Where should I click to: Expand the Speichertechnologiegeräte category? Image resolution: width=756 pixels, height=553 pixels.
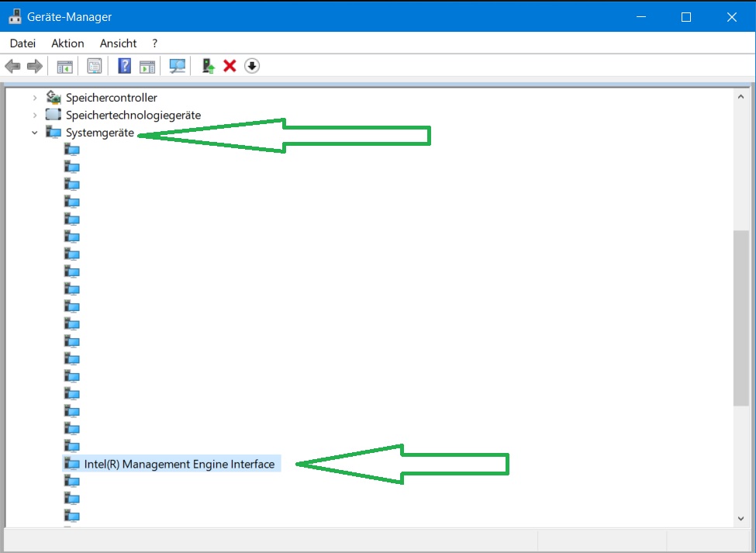click(35, 116)
